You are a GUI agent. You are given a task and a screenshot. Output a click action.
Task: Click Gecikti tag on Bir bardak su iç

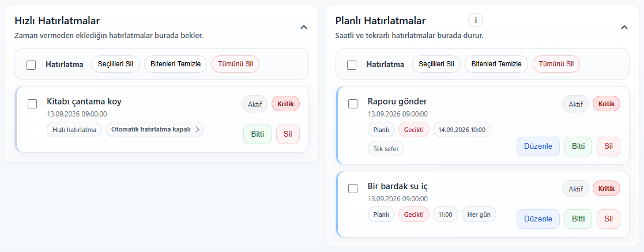(x=414, y=214)
